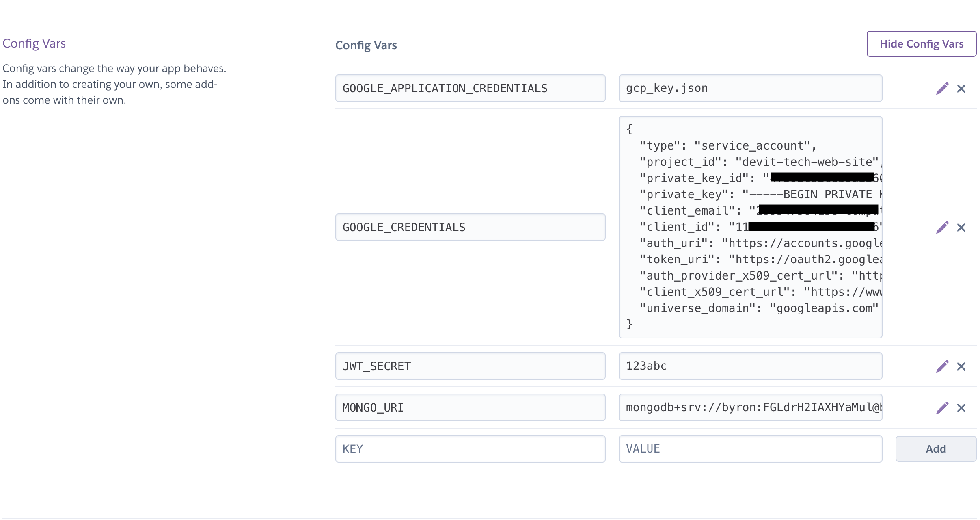Select the MONGO_URI key field
Viewport: 980px width, 520px height.
coord(470,407)
